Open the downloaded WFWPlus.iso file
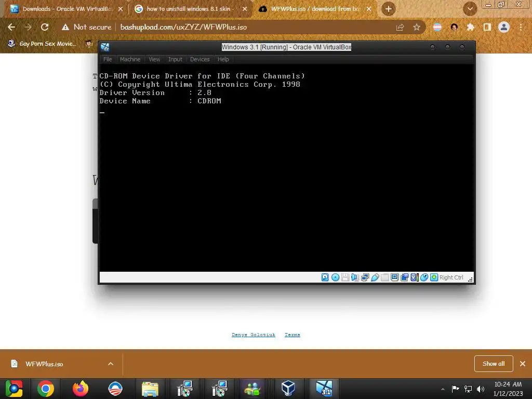Screen dimensions: 532x399 (44, 364)
